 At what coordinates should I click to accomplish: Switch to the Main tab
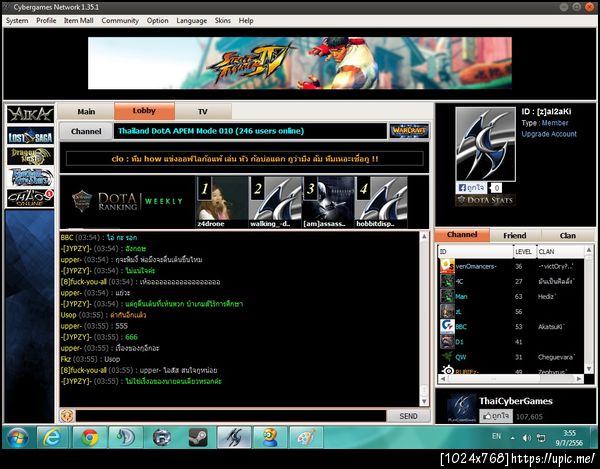(86, 111)
